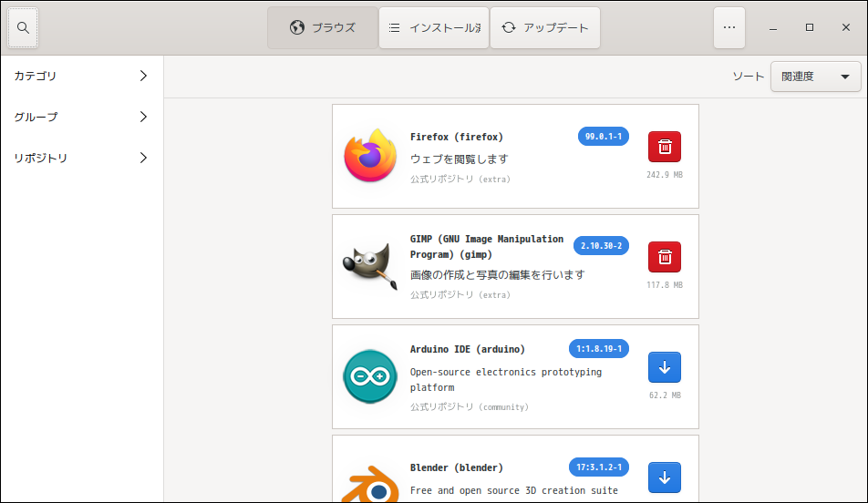The height and width of the screenshot is (503, 868).
Task: Open the Arduino IDE (arduino) title
Action: coord(467,349)
